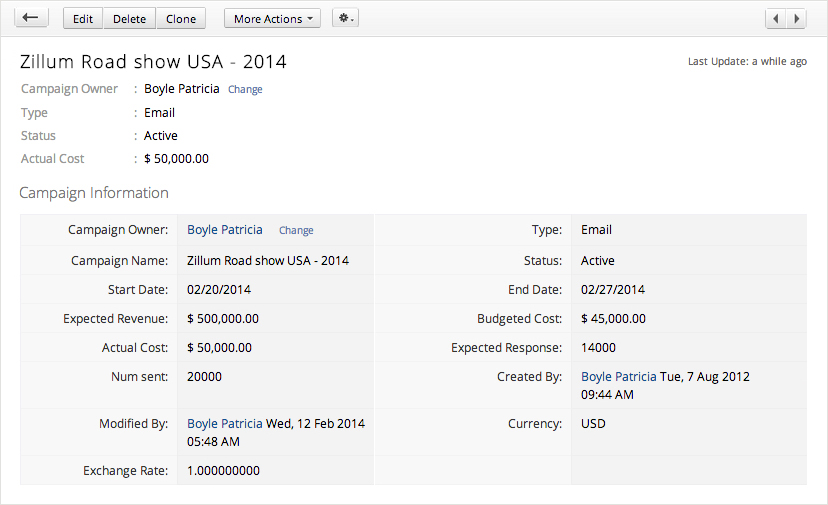
Task: Open Boyle Patricia link in Created By field
Action: tap(618, 377)
